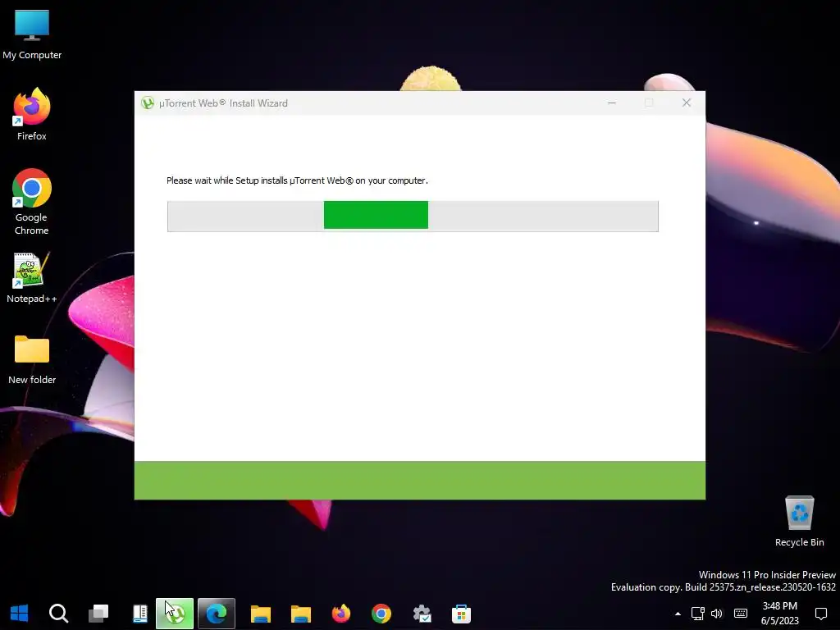The height and width of the screenshot is (630, 840).
Task: Open the My Computer desktop icon
Action: [32, 34]
